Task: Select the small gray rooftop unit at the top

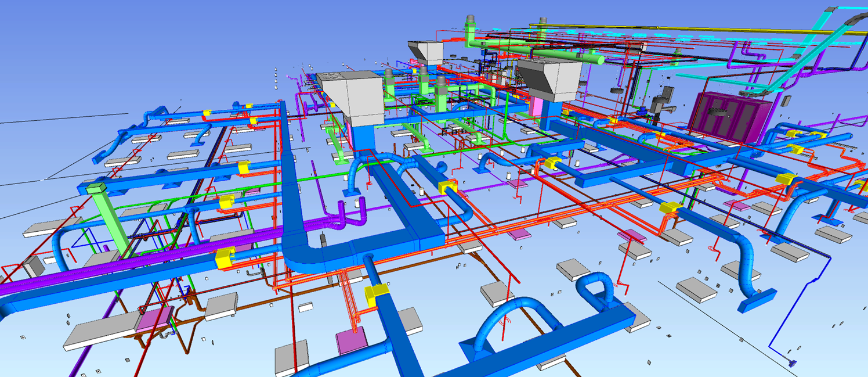Action: point(426,52)
